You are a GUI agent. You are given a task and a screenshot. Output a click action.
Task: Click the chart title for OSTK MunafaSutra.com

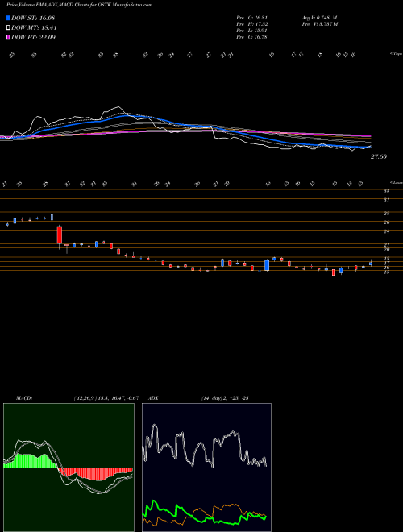79,5
